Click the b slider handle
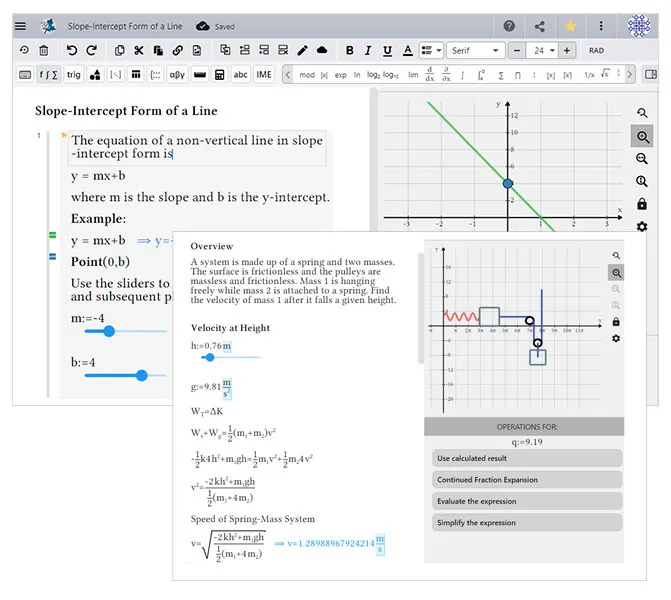The width and height of the screenshot is (671, 600). click(142, 375)
